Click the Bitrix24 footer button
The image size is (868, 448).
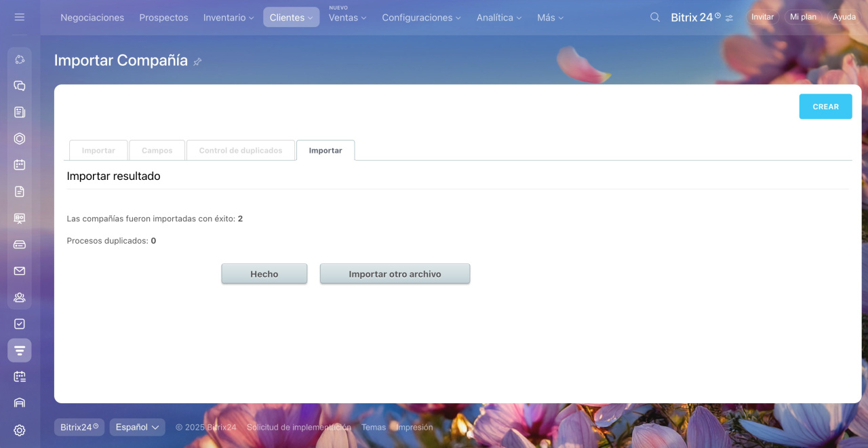(79, 427)
